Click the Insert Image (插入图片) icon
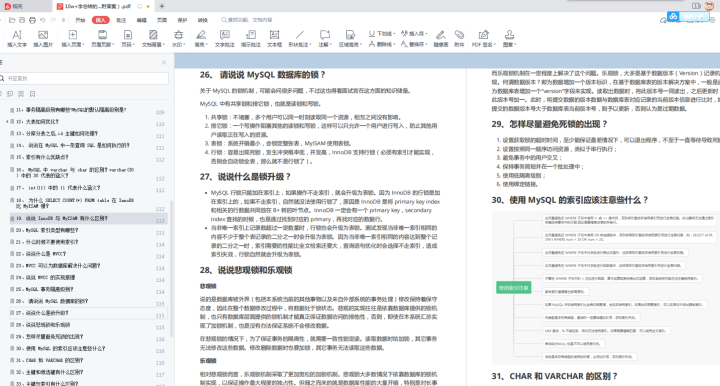The image size is (720, 386). [43, 39]
